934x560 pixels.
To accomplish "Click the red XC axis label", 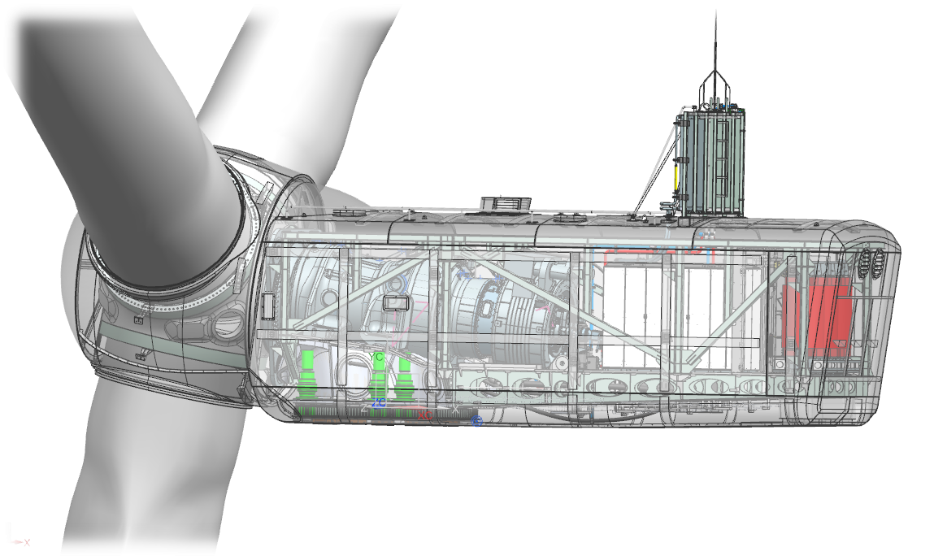I will (x=424, y=415).
